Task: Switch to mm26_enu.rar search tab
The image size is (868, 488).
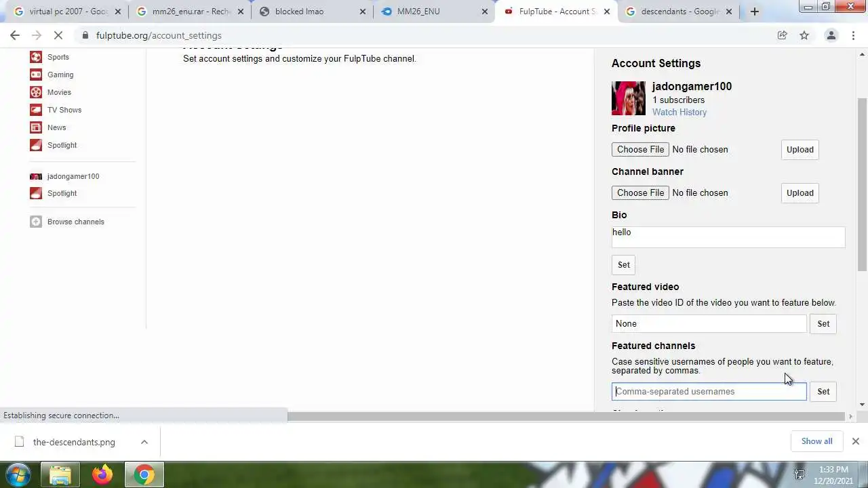Action: (x=190, y=12)
